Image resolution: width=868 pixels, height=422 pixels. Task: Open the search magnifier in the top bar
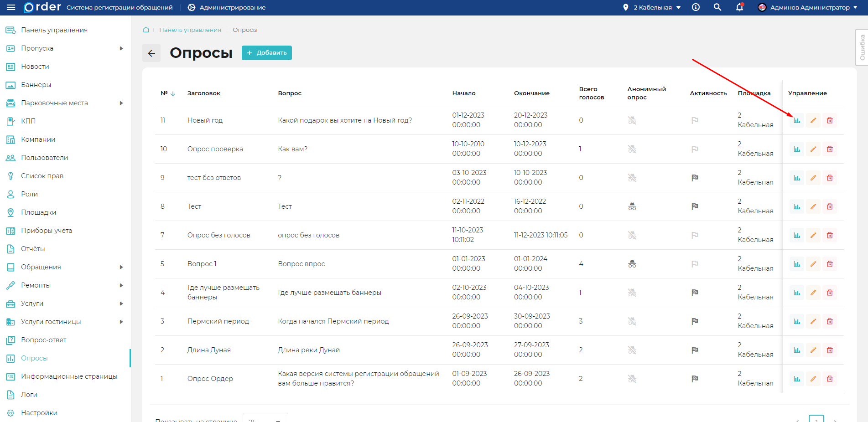[717, 7]
